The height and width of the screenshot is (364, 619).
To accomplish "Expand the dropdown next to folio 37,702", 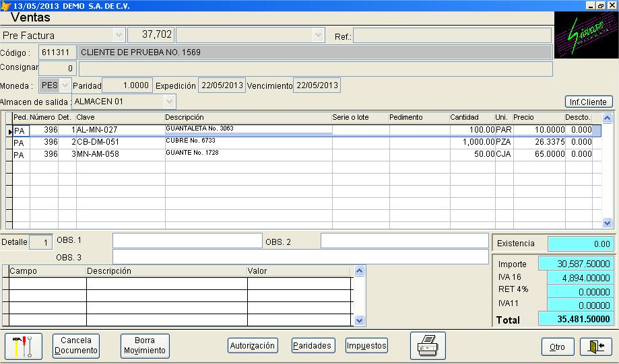I will click(318, 35).
